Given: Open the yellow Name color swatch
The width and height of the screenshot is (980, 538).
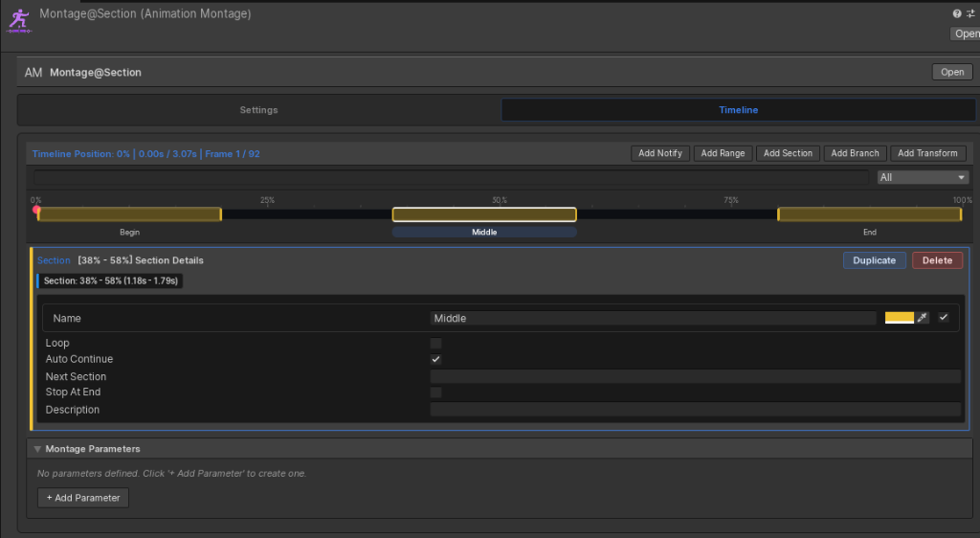Looking at the screenshot, I should (x=900, y=318).
